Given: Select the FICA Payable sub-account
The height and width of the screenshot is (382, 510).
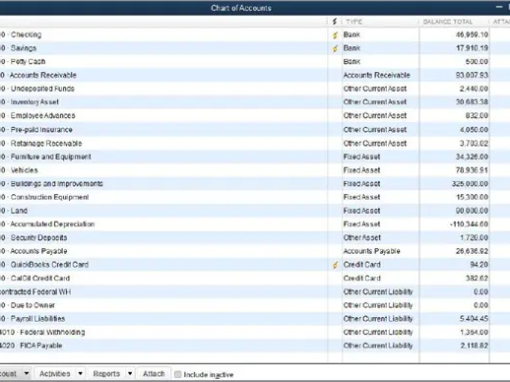Looking at the screenshot, I should coord(41,346).
